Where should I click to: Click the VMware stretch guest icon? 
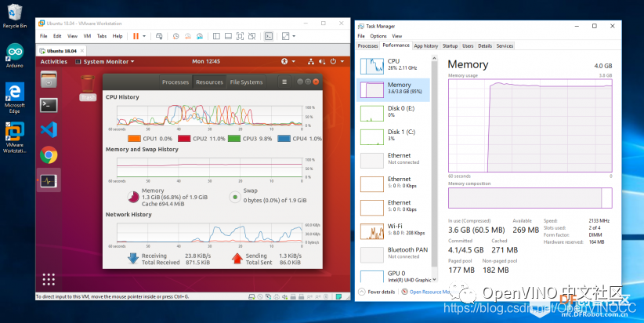tap(285, 36)
